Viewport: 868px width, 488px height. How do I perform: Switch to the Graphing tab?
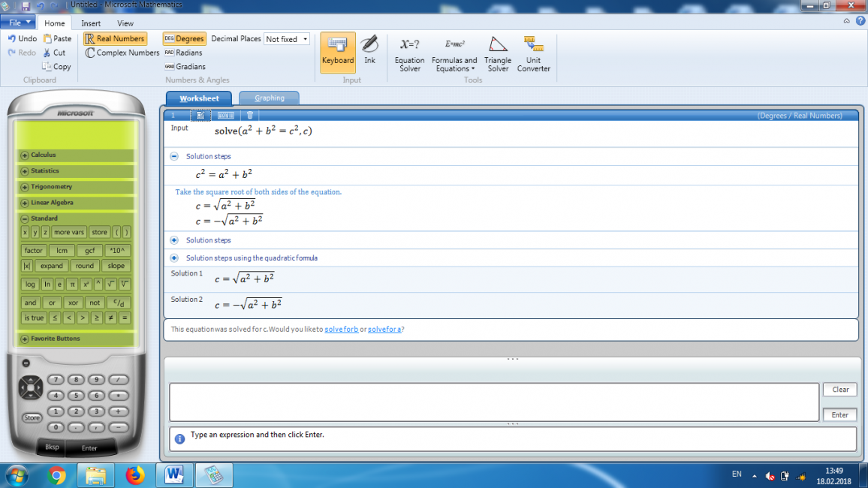click(x=269, y=98)
